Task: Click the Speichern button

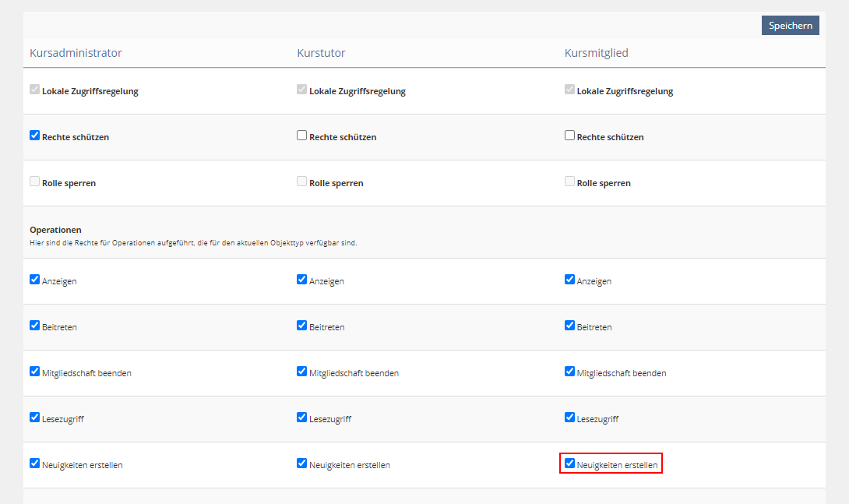Action: coord(790,26)
